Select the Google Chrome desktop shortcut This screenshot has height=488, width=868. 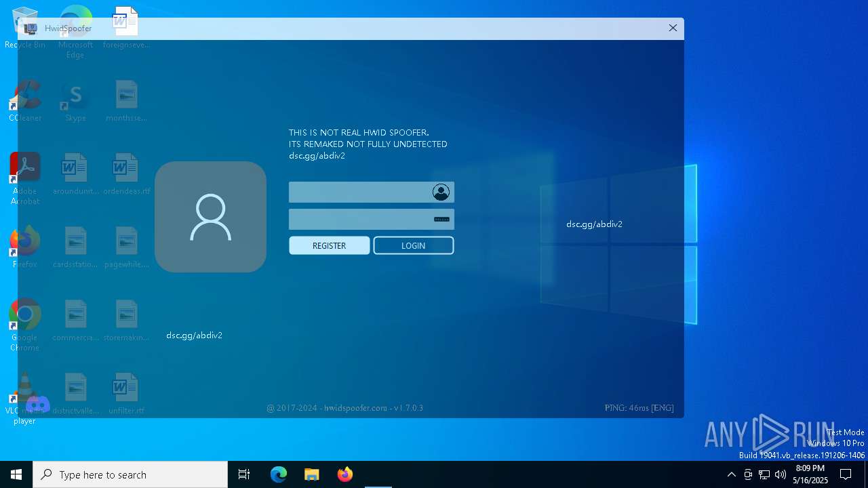25,325
